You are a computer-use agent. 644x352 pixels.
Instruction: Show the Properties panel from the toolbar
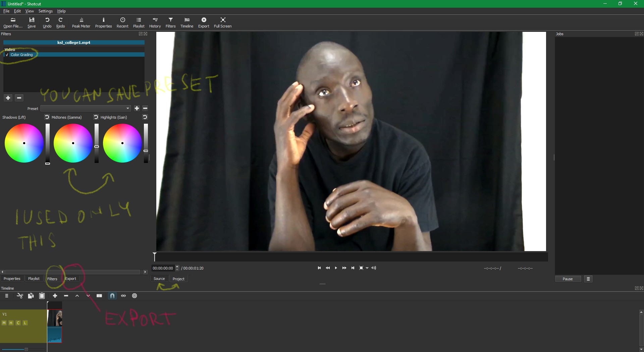point(103,22)
